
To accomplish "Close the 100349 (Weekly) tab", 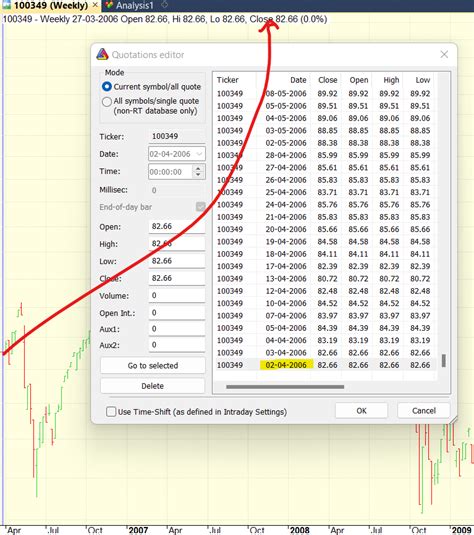I will pos(95,5).
